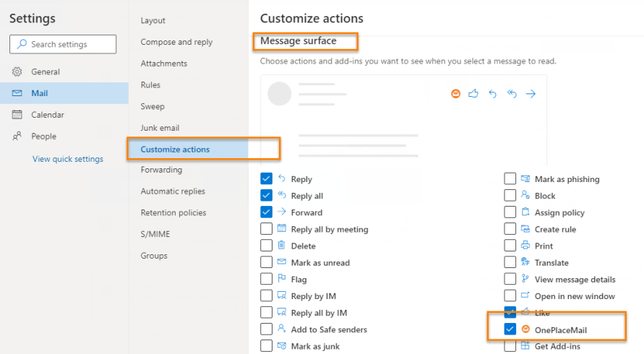Select Compose and reply settings
This screenshot has width=644, height=354.
click(x=176, y=43)
